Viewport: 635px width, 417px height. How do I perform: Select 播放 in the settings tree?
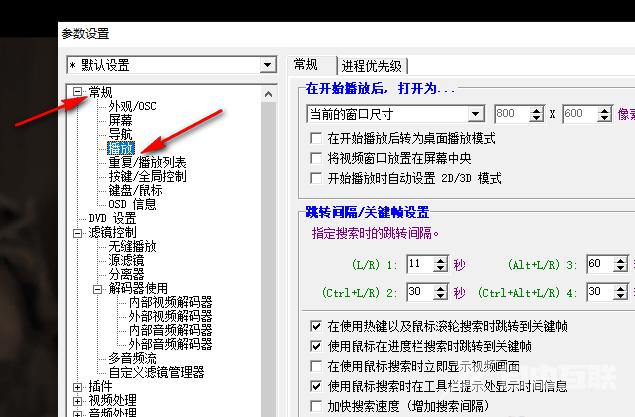click(x=121, y=148)
